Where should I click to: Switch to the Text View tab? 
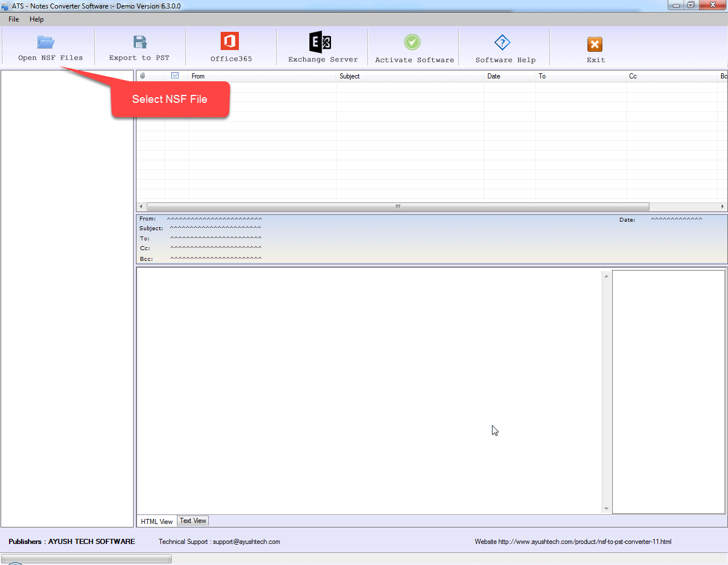point(193,521)
